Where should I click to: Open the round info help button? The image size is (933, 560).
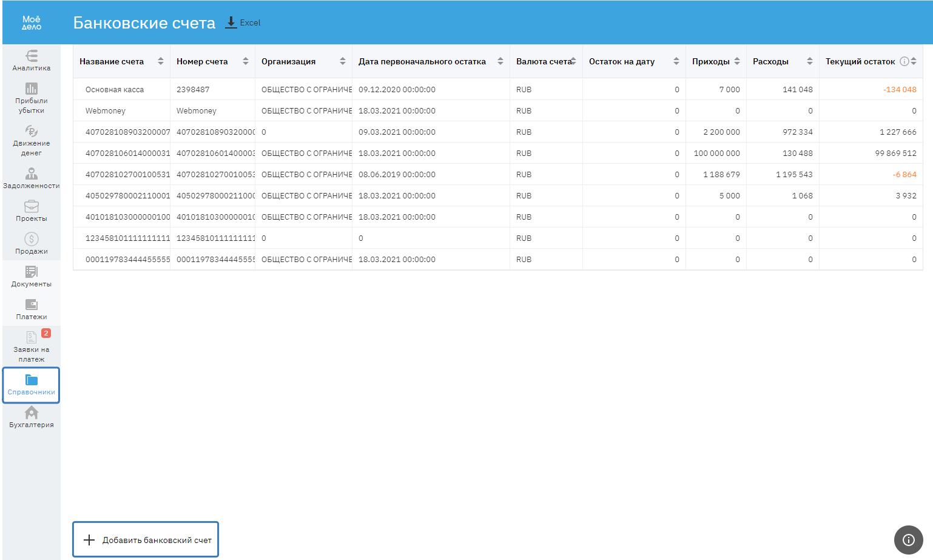[x=908, y=539]
